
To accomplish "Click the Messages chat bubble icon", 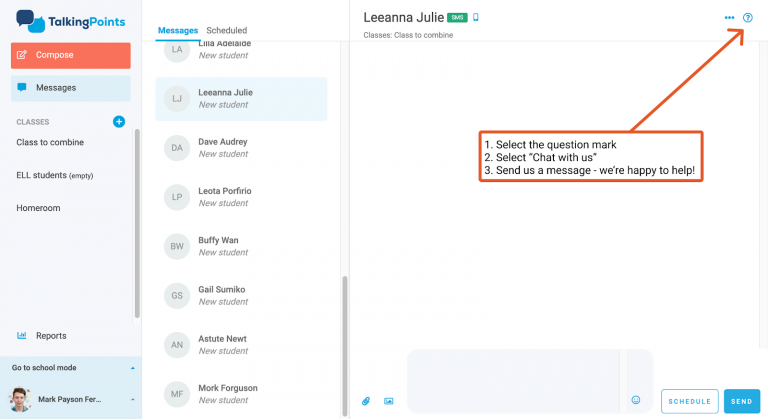I will pos(22,87).
